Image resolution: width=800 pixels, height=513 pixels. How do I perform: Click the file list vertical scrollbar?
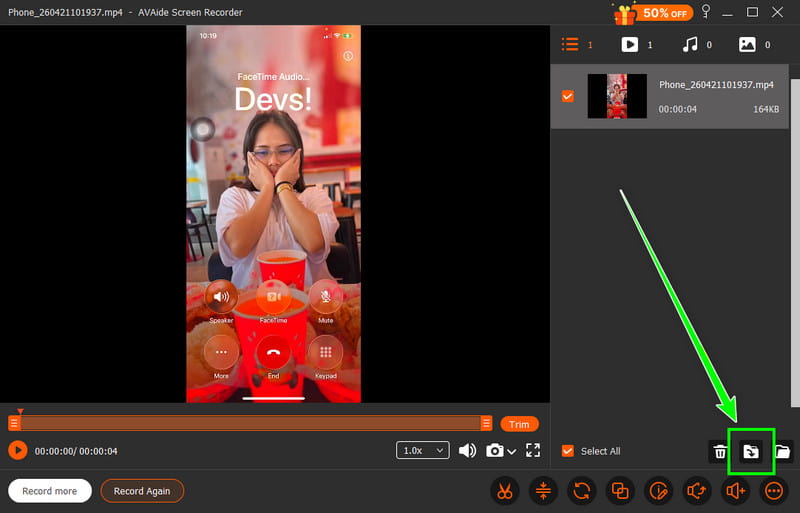point(795,242)
